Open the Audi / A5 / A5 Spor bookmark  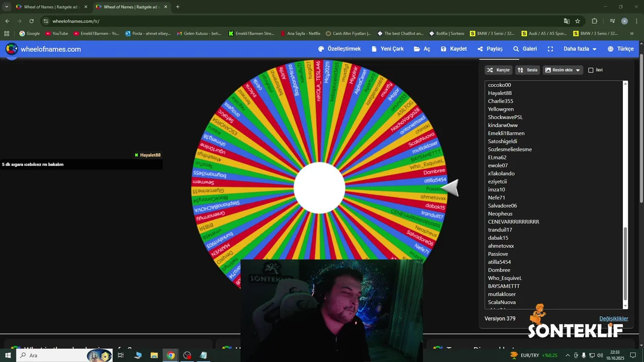click(x=544, y=34)
